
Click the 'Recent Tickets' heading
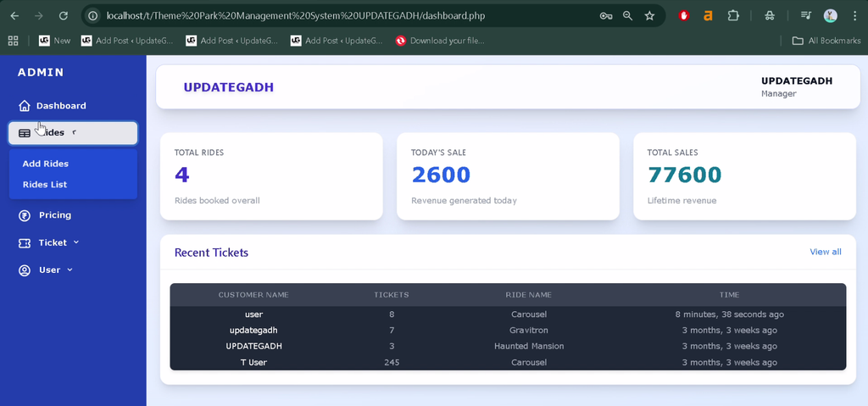pos(211,253)
